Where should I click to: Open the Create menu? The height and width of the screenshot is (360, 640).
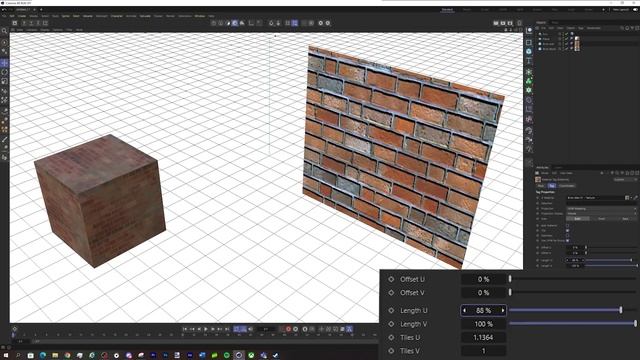pos(22,16)
